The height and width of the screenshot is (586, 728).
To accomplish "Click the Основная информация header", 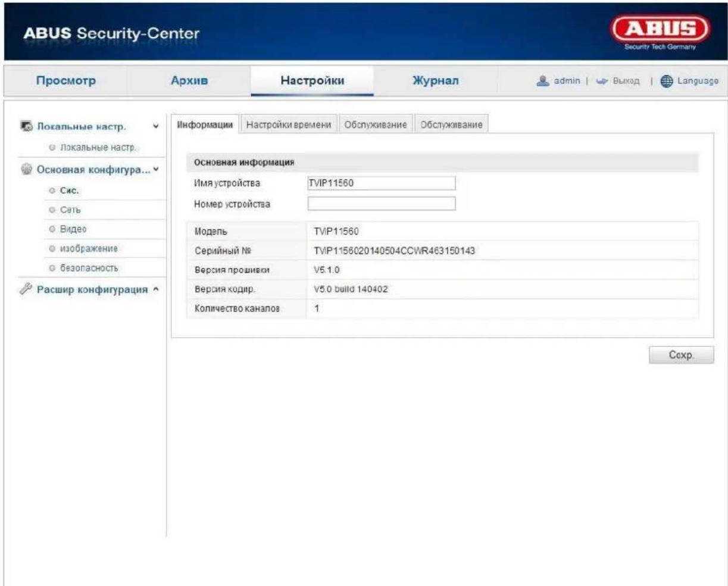I will pyautogui.click(x=245, y=162).
